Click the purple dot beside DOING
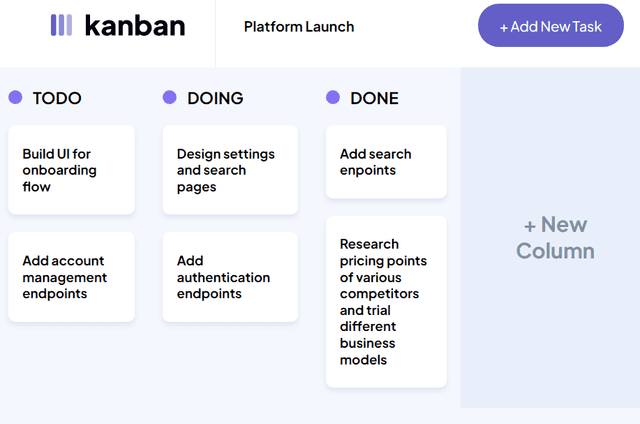The height and width of the screenshot is (424, 640). point(169,97)
